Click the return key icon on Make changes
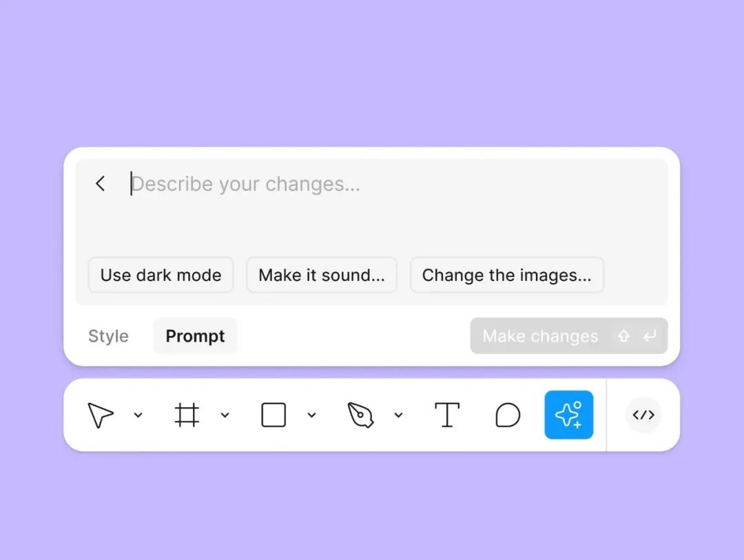Screen dimensions: 744x560 (650, 335)
